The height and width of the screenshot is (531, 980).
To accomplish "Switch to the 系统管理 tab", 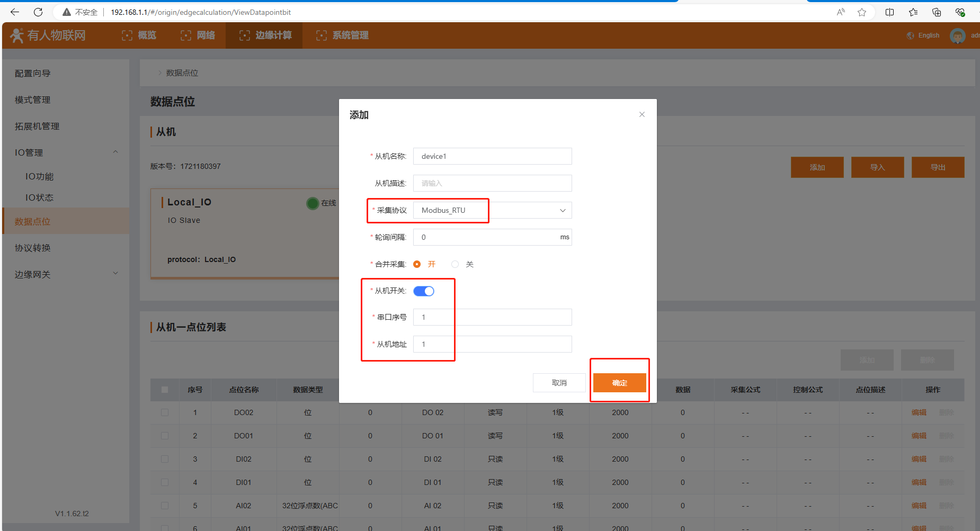I will pos(342,35).
